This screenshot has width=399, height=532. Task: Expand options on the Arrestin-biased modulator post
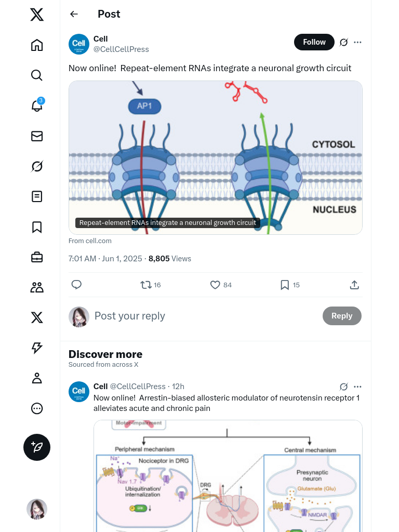coord(357,387)
